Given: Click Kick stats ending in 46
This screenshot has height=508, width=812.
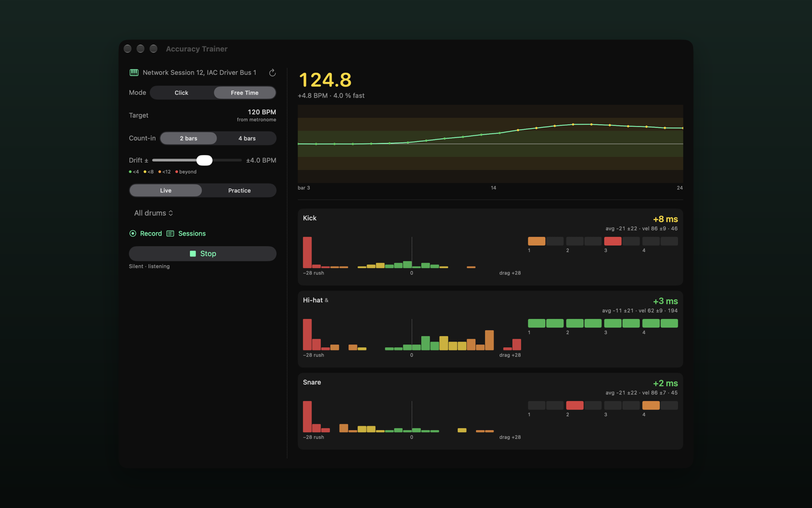Looking at the screenshot, I should 642,229.
